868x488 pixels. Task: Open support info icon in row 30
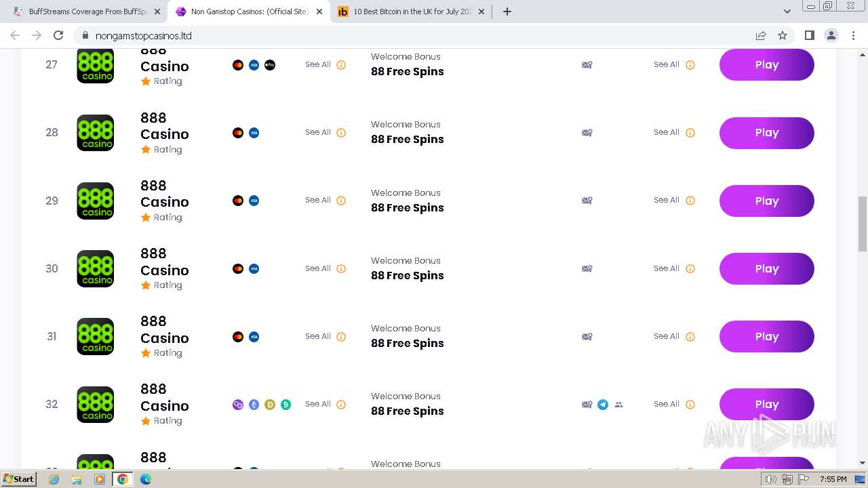tap(690, 268)
